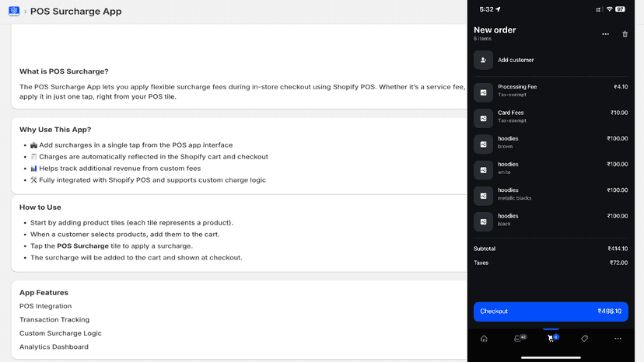Click the Checkout button

point(551,312)
